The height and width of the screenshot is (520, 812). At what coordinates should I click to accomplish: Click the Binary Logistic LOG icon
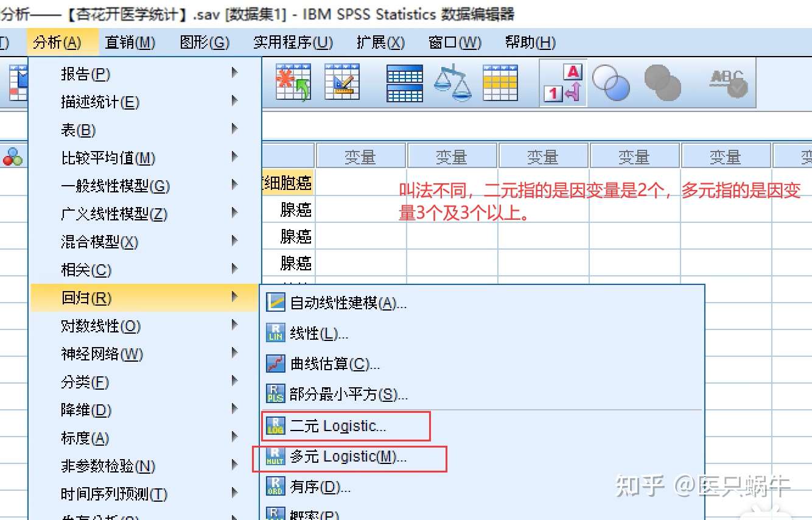[276, 426]
